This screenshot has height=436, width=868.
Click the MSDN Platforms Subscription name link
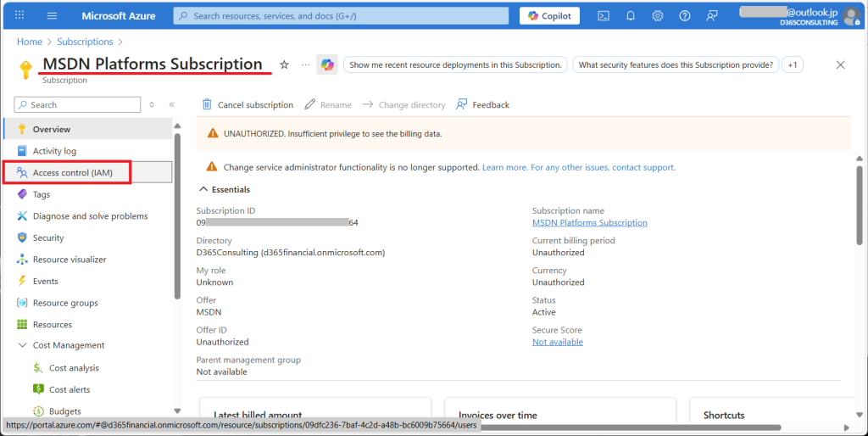coord(589,222)
